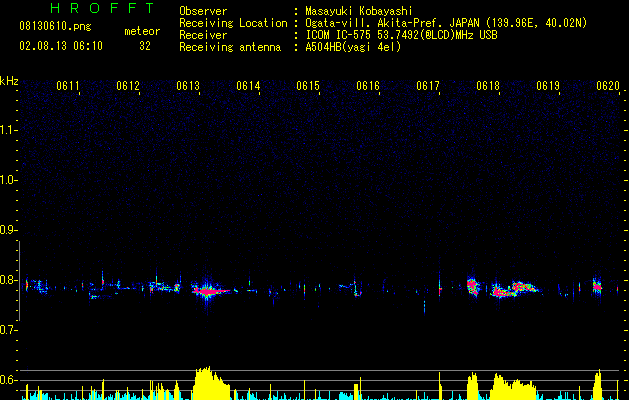The height and width of the screenshot is (400, 629).
Task: Click the Observer label
Action: pos(203,11)
